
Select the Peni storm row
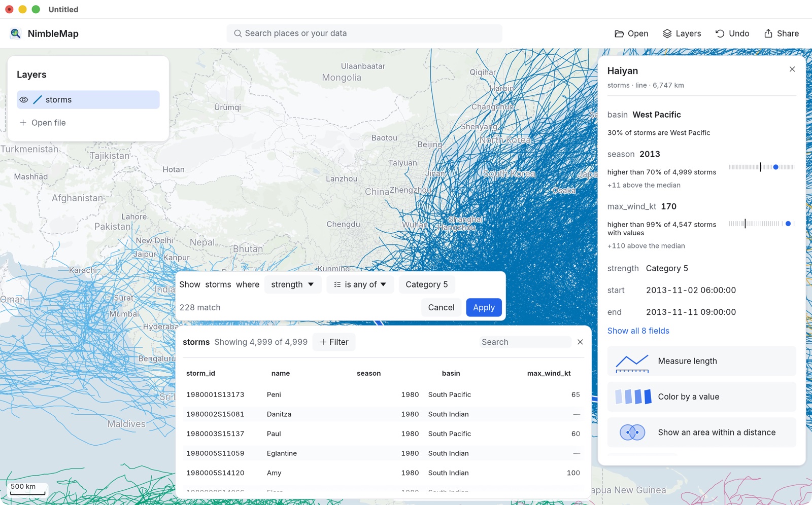383,394
